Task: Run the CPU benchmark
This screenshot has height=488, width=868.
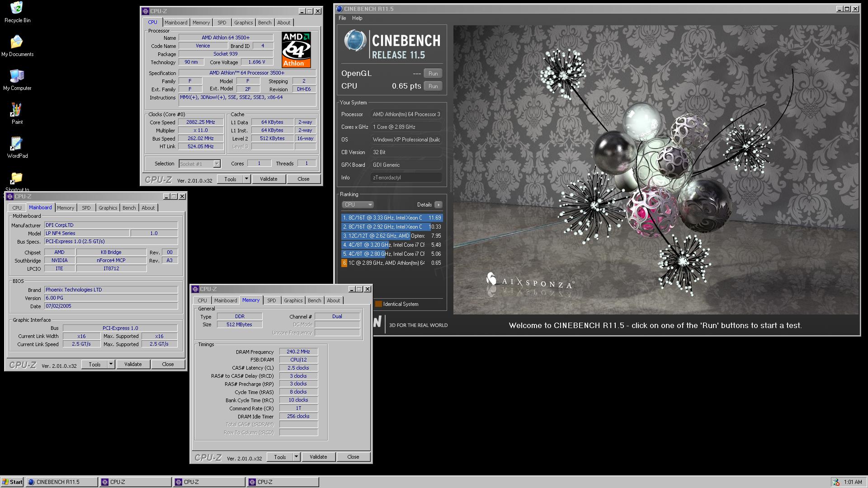Action: tap(433, 86)
